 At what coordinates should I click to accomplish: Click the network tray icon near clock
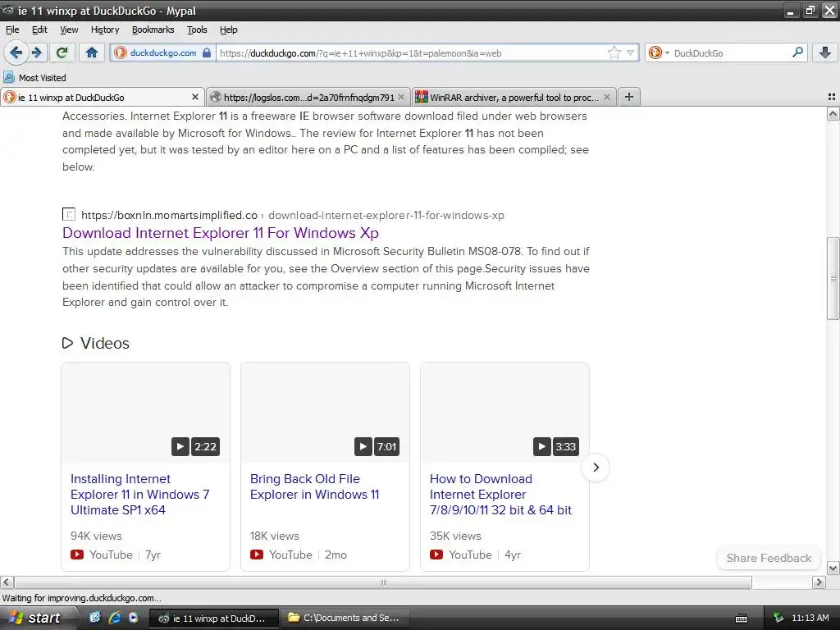tap(778, 619)
